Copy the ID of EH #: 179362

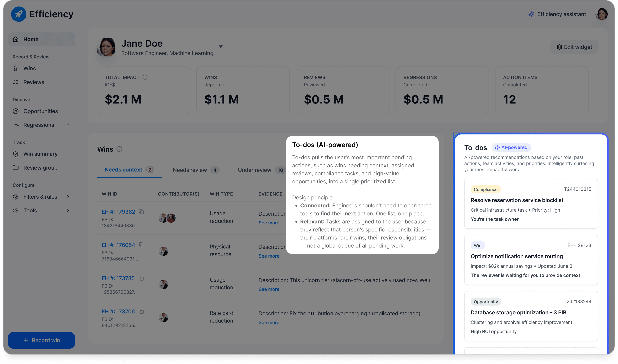pyautogui.click(x=142, y=211)
